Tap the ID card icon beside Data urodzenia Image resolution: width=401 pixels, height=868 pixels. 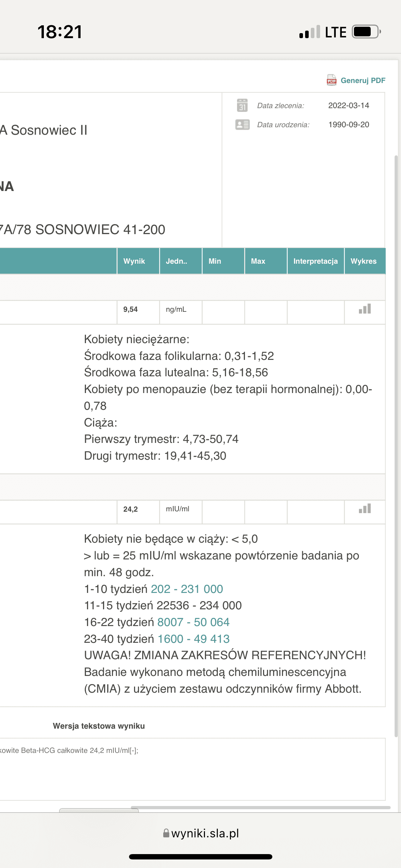(242, 125)
